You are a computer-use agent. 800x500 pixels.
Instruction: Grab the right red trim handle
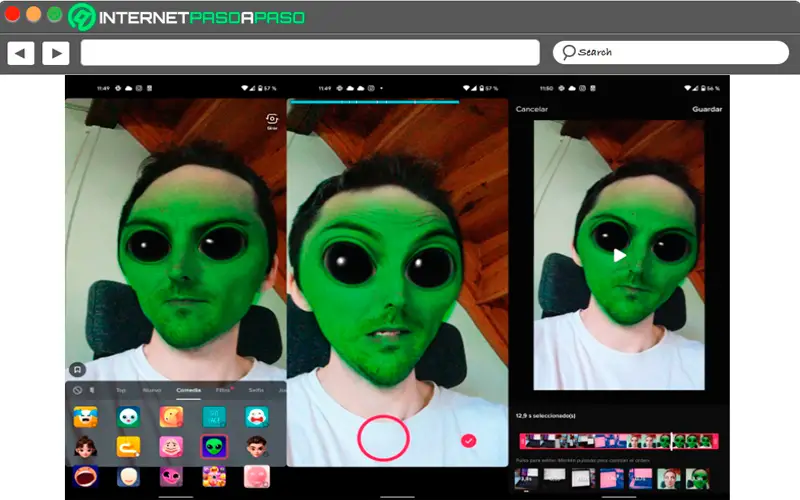[x=715, y=441]
